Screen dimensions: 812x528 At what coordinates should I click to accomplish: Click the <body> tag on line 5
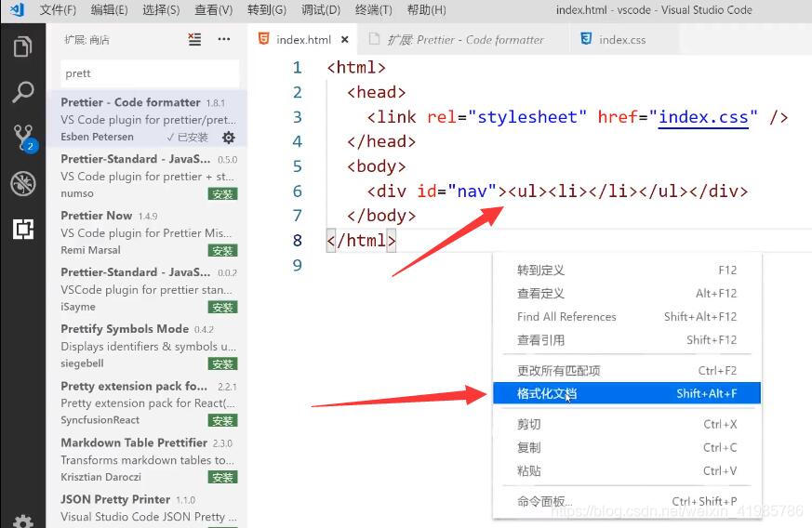click(377, 166)
